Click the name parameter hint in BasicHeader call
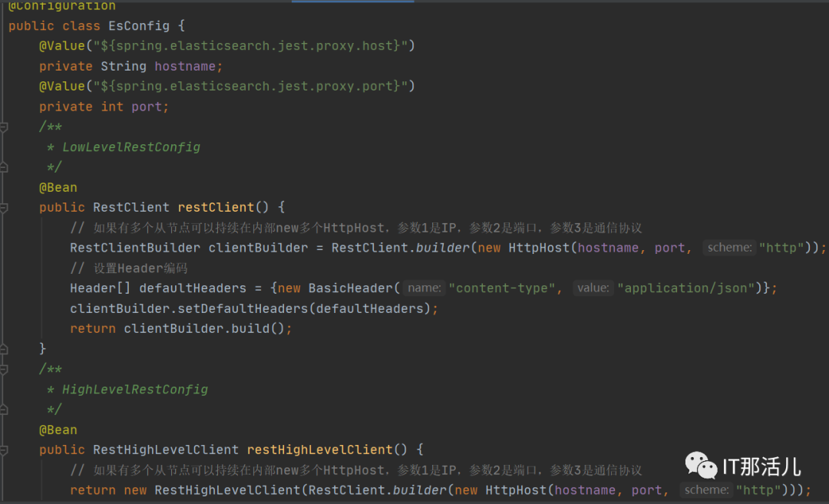Image resolution: width=829 pixels, height=504 pixels. pos(424,288)
